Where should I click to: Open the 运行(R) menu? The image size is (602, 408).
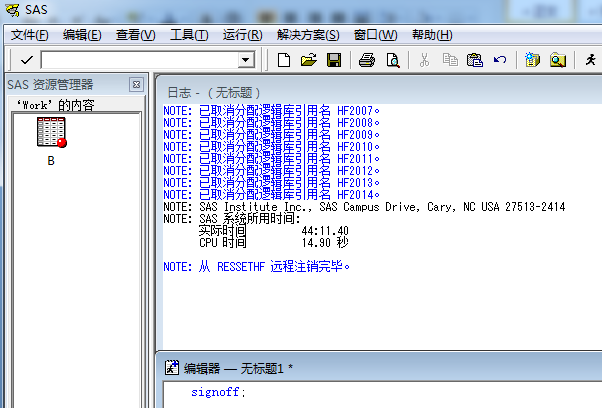point(242,35)
